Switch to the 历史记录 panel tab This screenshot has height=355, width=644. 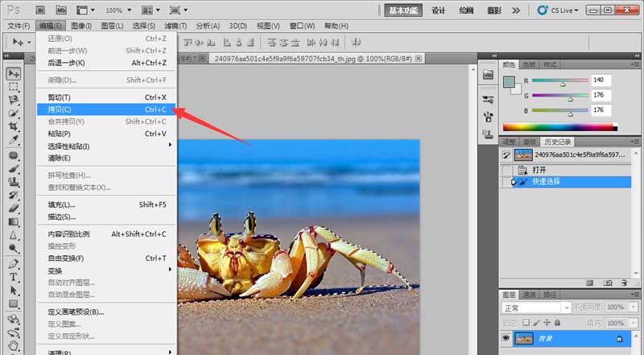coord(557,142)
